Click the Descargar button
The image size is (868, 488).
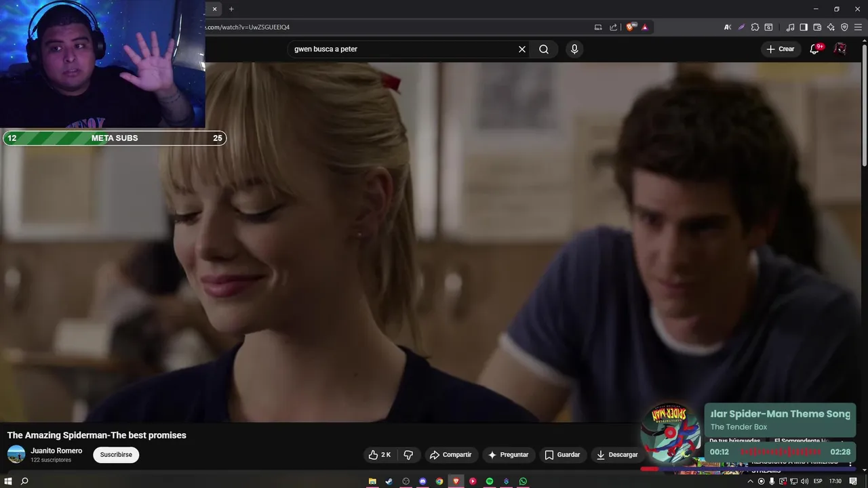(x=617, y=455)
